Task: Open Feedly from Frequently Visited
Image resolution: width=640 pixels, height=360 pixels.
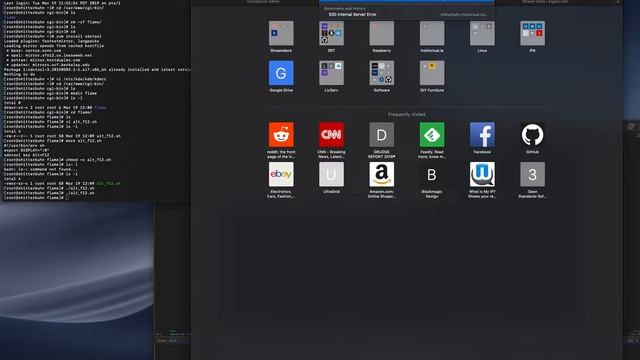Action: tap(432, 134)
